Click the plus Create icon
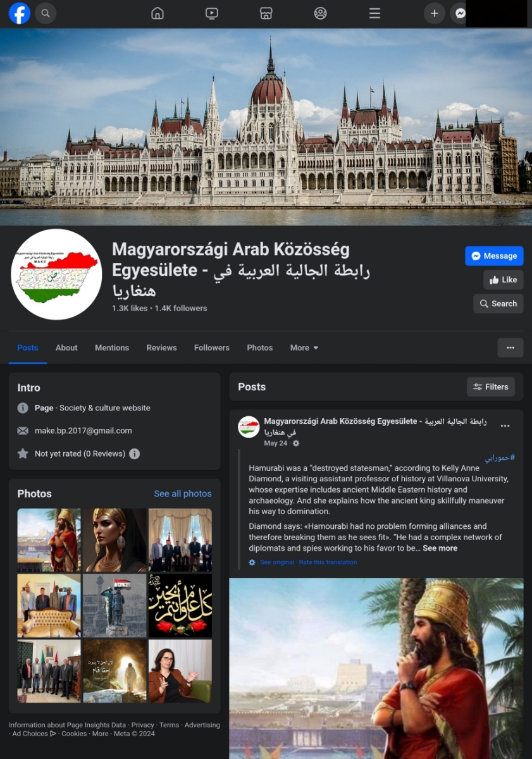Viewport: 532px width, 759px height. pyautogui.click(x=434, y=13)
